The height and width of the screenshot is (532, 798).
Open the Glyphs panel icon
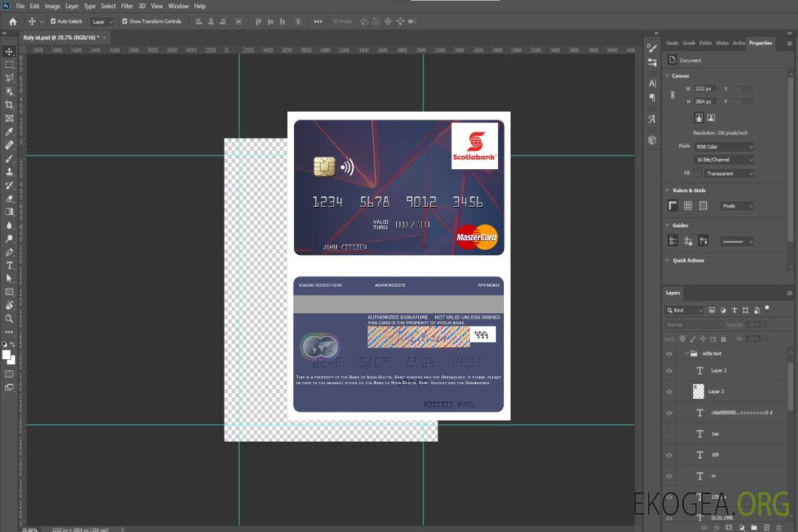pos(652,119)
